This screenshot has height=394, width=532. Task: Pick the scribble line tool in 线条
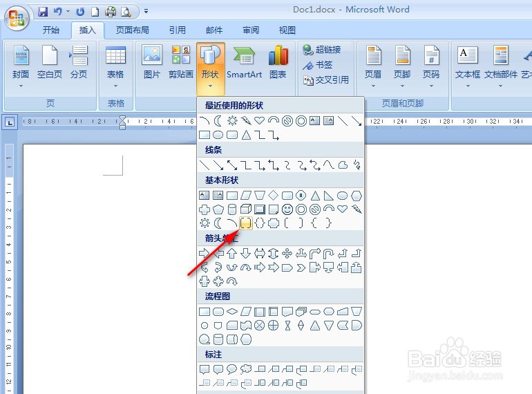coord(357,165)
